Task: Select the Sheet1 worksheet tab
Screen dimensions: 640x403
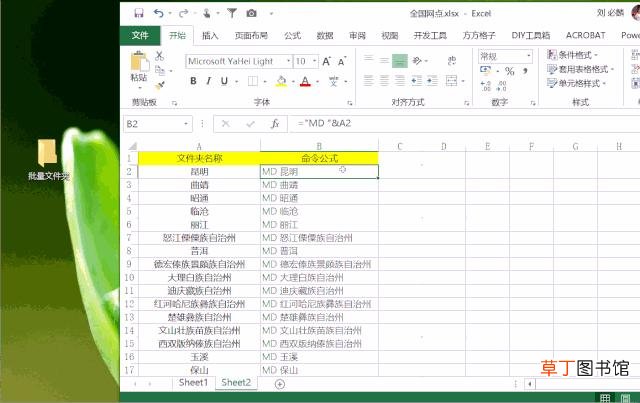Action: pos(193,383)
